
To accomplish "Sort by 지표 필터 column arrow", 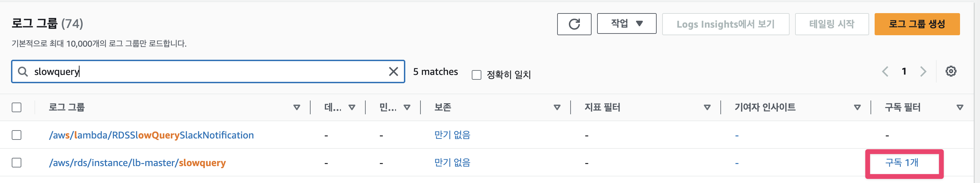I will click(x=707, y=107).
